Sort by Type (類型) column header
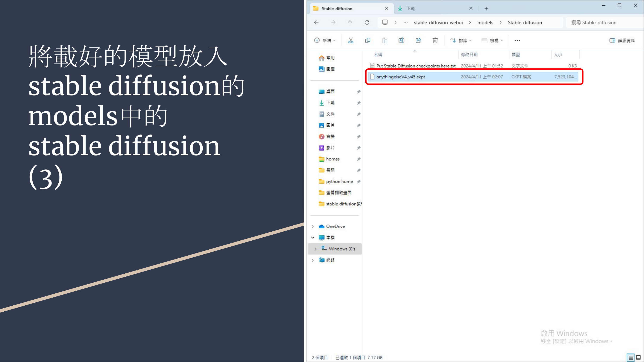 tap(530, 54)
